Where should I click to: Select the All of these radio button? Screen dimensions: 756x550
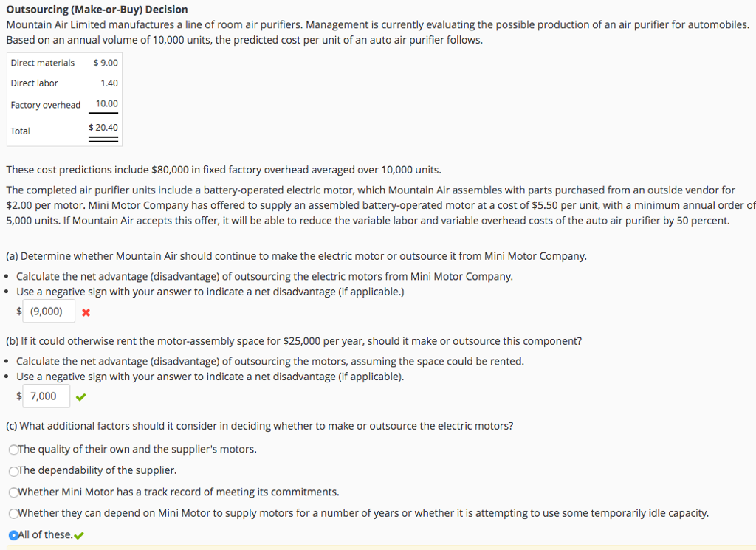coord(13,532)
